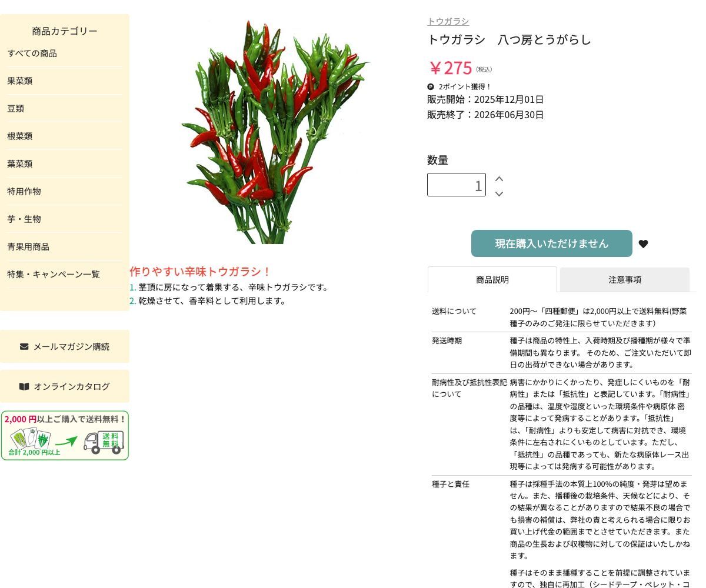The image size is (706, 588).
Task: Open the online catalog book icon
Action: pyautogui.click(x=24, y=386)
